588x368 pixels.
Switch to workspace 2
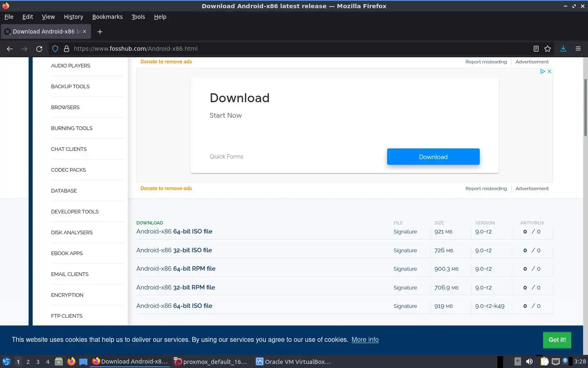28,361
